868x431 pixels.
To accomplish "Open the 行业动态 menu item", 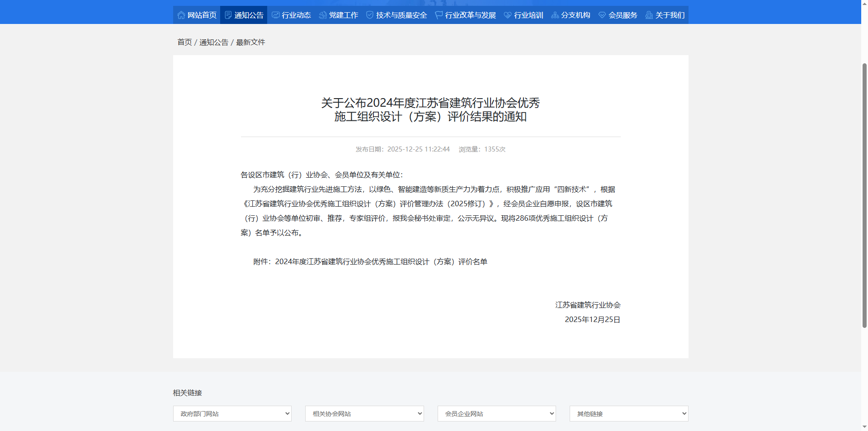I will 296,15.
